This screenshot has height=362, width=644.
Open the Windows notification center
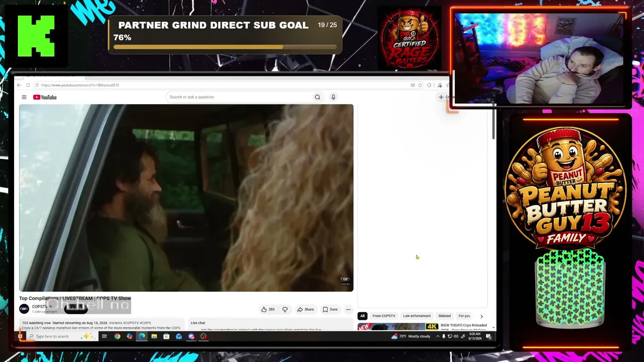489,336
